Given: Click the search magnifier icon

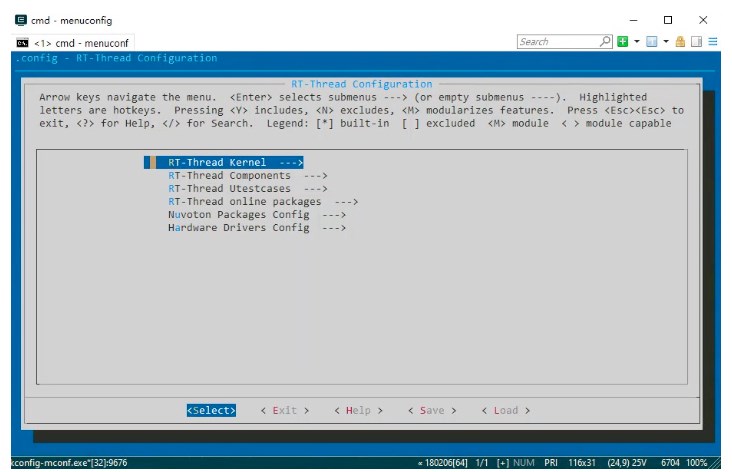Looking at the screenshot, I should (x=605, y=41).
